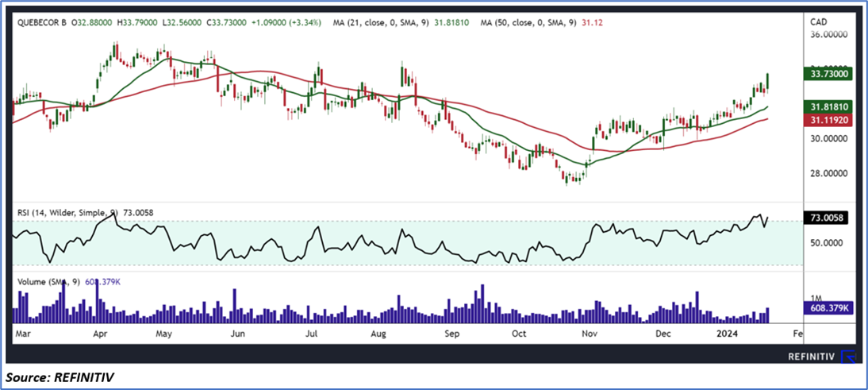This screenshot has height=390, width=868.
Task: Click the purple 608.379K axis tag
Action: pos(828,308)
